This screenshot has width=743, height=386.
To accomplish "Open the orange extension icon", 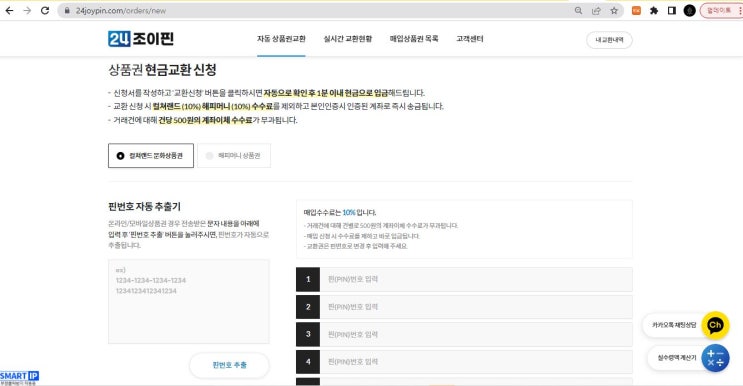I will coord(636,10).
